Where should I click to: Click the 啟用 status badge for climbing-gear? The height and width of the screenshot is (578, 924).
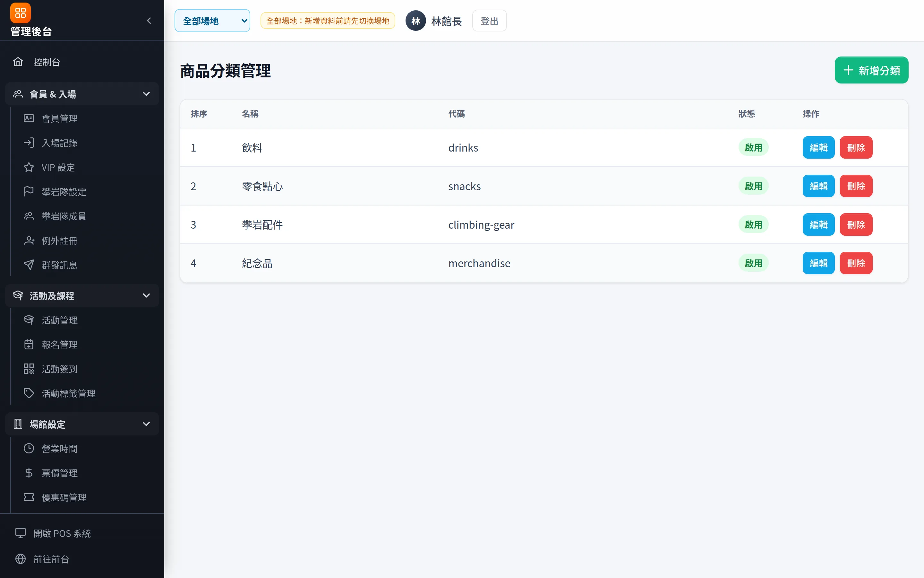pyautogui.click(x=753, y=225)
